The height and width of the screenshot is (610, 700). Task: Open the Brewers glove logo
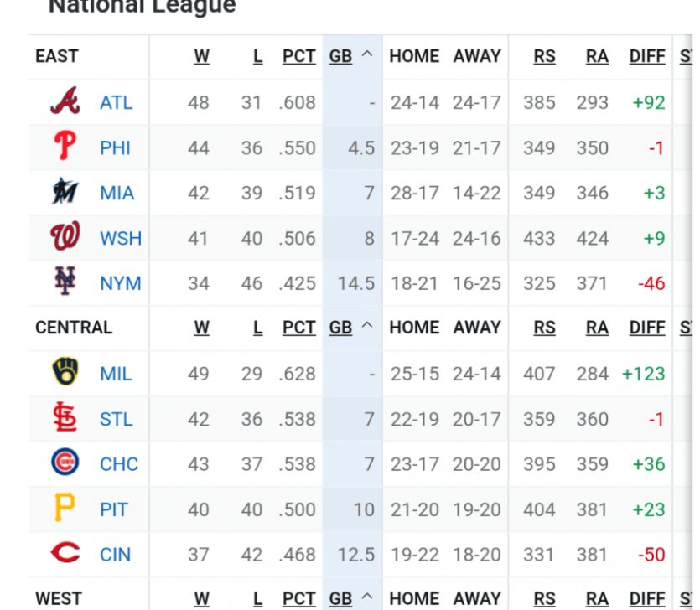[x=65, y=371]
